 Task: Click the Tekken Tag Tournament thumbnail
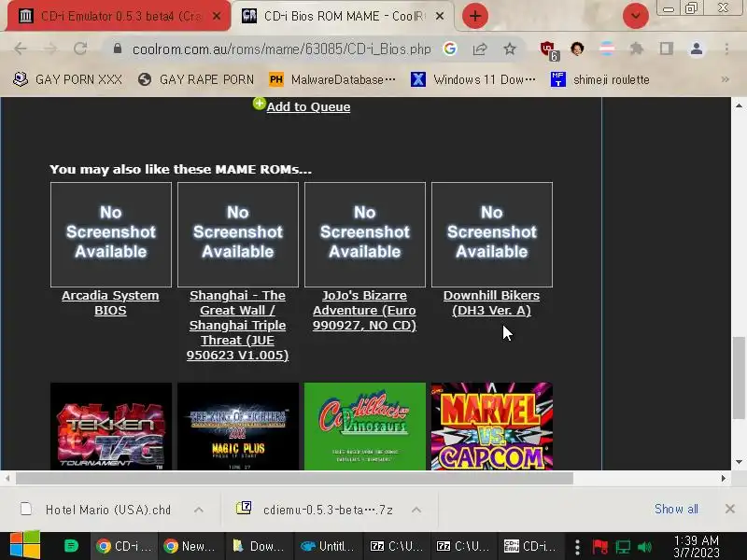[111, 427]
